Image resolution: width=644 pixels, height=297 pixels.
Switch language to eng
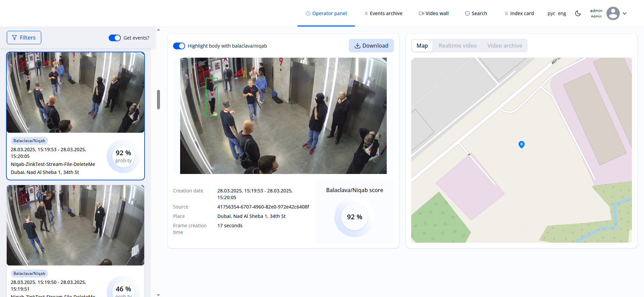[x=562, y=13]
